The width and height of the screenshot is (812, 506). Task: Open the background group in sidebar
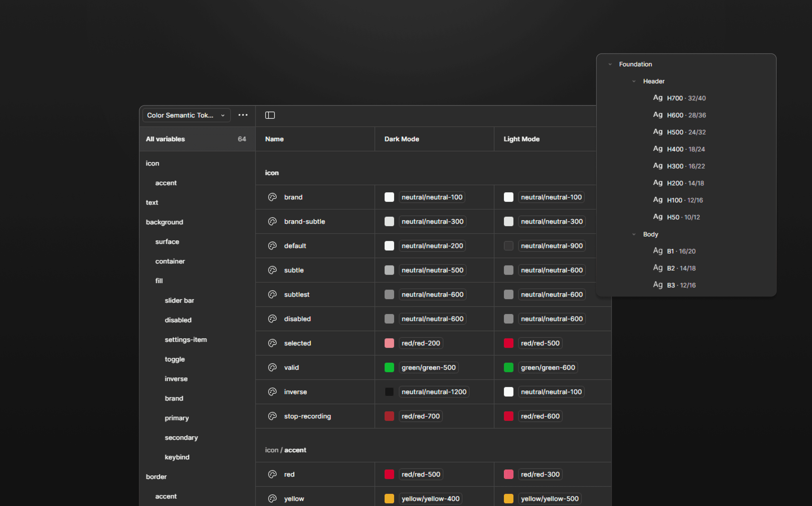[x=164, y=222]
